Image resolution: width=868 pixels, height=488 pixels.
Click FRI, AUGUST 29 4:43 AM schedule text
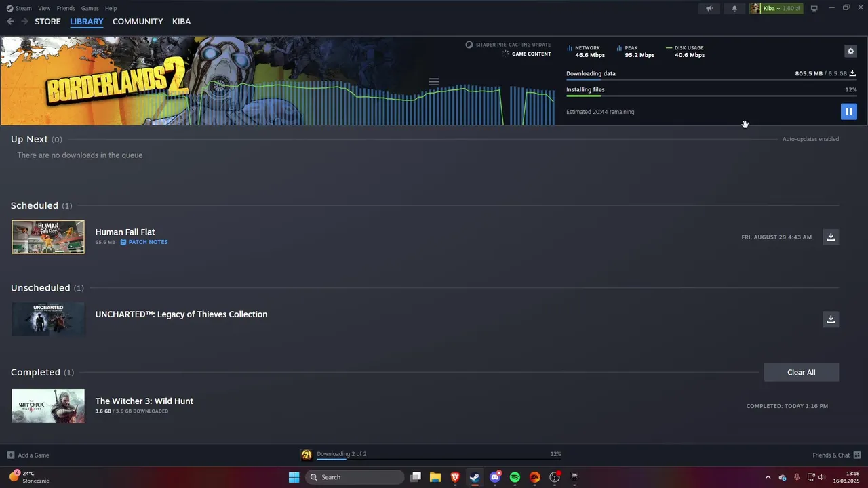coord(776,237)
